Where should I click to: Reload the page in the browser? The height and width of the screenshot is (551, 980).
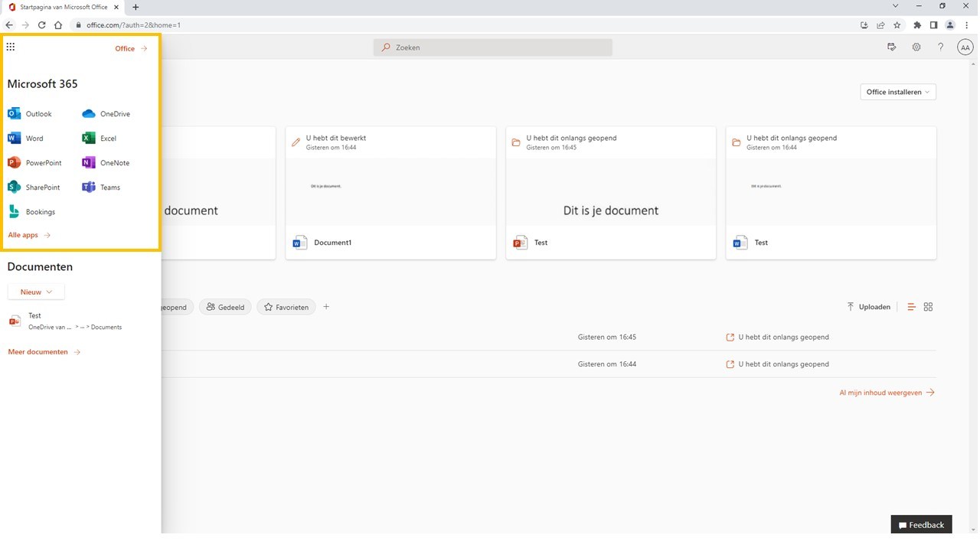click(41, 25)
